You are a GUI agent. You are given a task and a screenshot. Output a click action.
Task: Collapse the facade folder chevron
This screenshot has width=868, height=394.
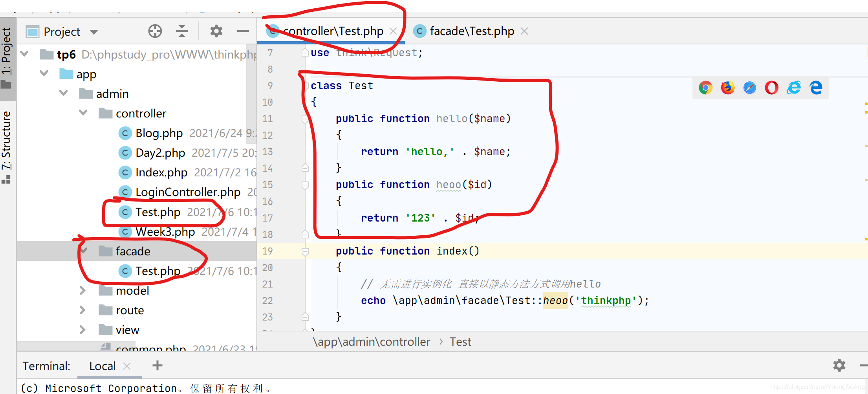click(x=83, y=251)
